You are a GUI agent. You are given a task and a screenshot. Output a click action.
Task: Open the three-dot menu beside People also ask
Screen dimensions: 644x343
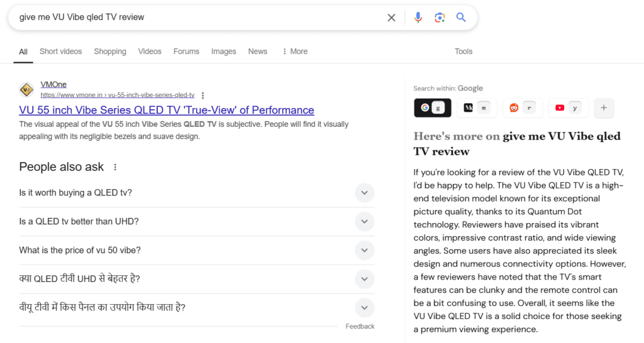tap(116, 167)
